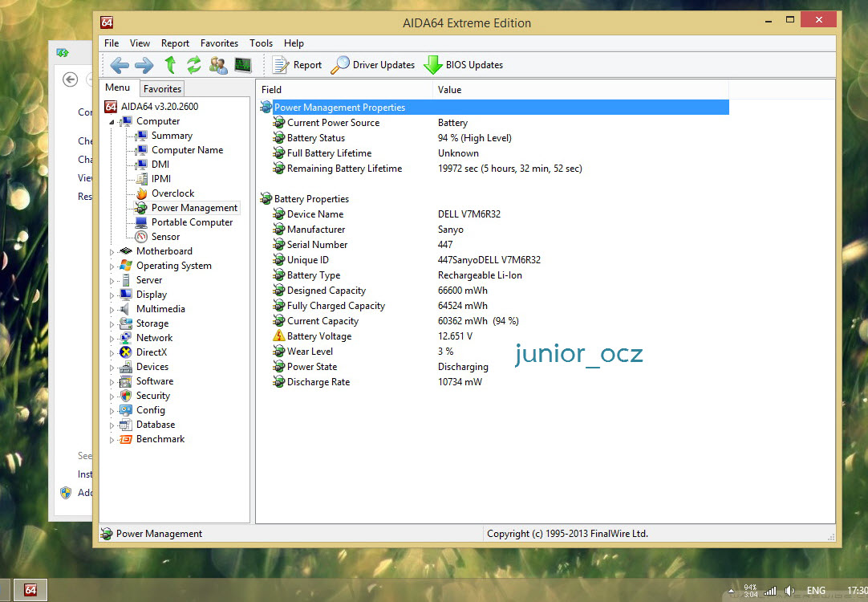Select the AIDA64 v3.20.2600 root item
This screenshot has height=602, width=868.
(160, 106)
